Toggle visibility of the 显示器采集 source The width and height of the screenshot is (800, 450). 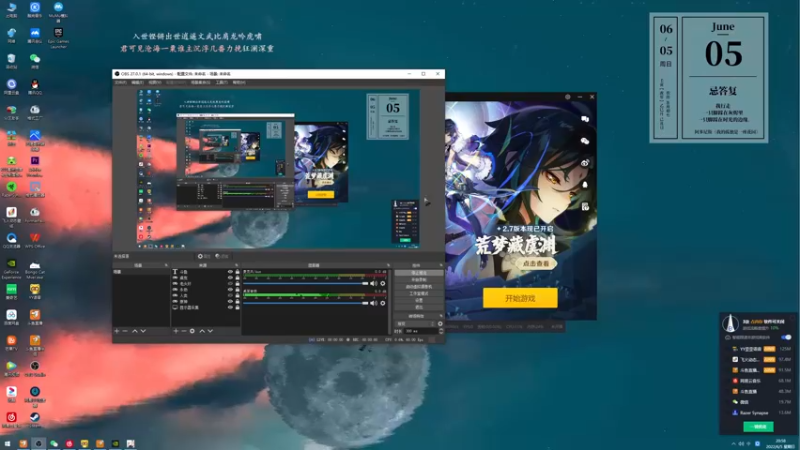point(230,307)
